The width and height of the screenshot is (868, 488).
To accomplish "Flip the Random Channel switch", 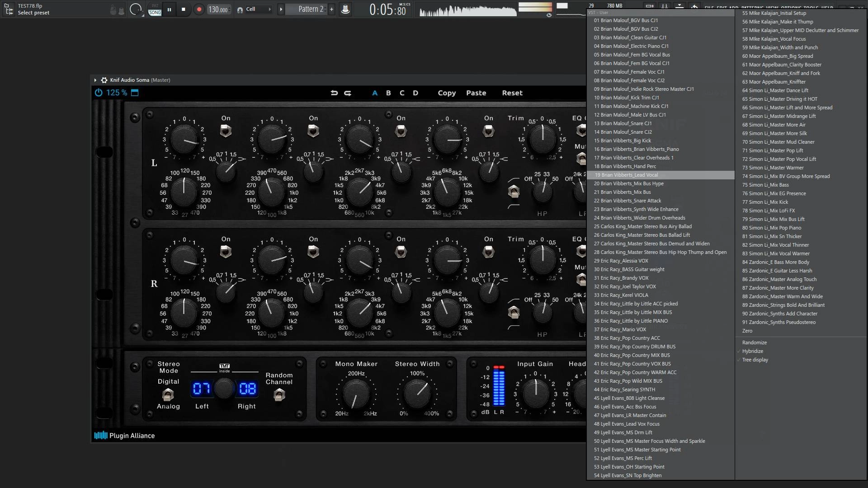I will point(279,395).
